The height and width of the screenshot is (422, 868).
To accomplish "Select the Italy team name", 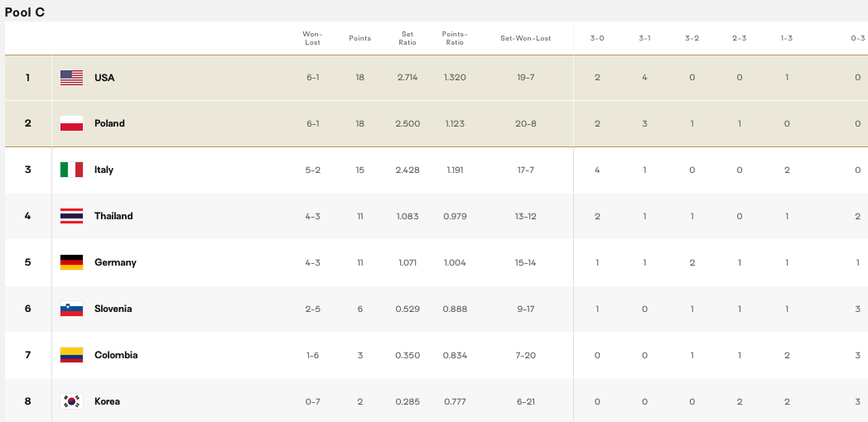I will pos(104,170).
